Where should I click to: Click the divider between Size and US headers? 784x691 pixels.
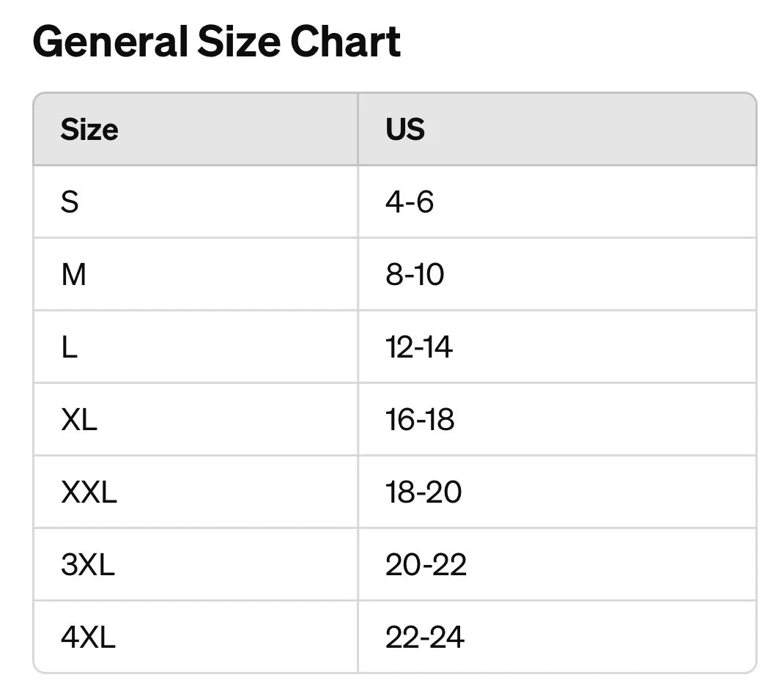tap(358, 130)
